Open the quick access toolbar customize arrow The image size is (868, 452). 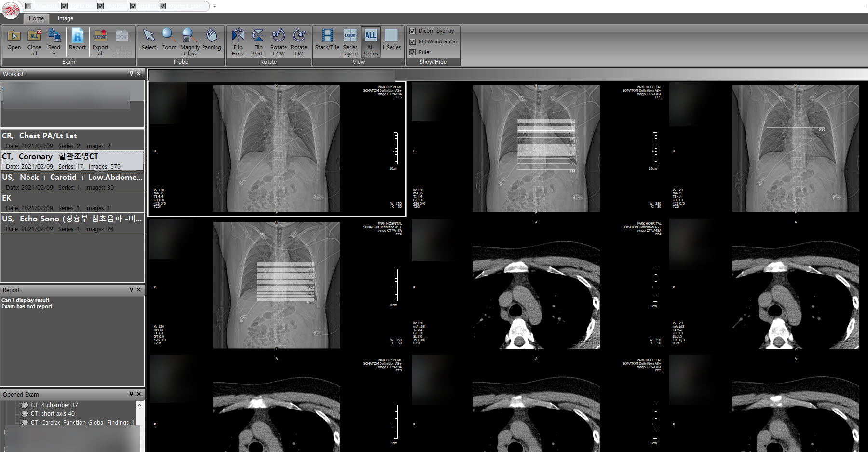[215, 6]
